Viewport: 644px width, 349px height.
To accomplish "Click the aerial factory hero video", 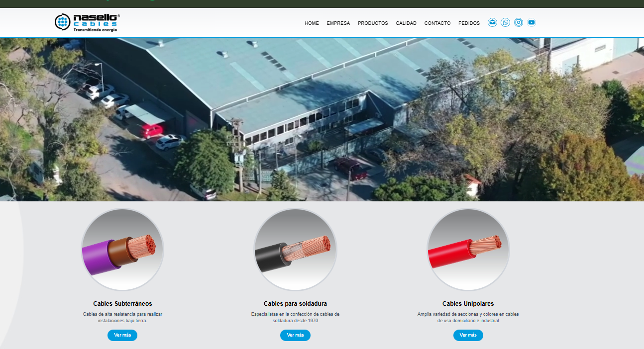I will (x=322, y=119).
